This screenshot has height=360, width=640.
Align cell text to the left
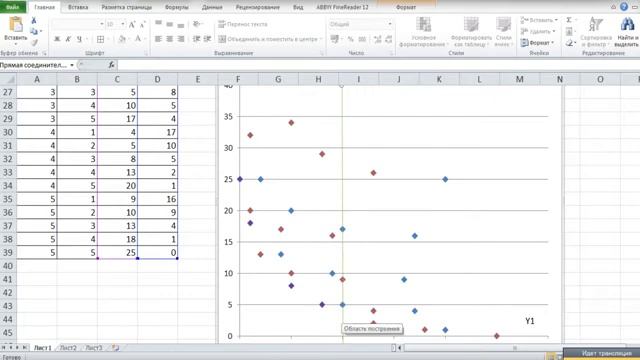(x=158, y=39)
